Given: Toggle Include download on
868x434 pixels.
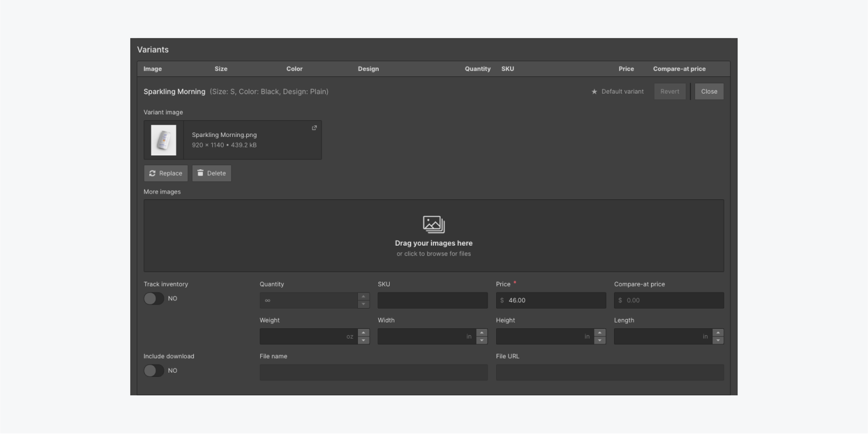Looking at the screenshot, I should coord(154,371).
